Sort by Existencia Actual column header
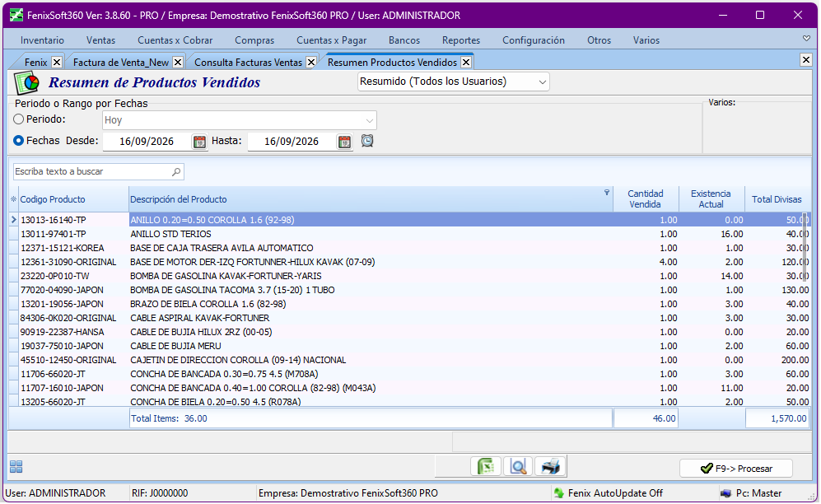 pyautogui.click(x=711, y=199)
